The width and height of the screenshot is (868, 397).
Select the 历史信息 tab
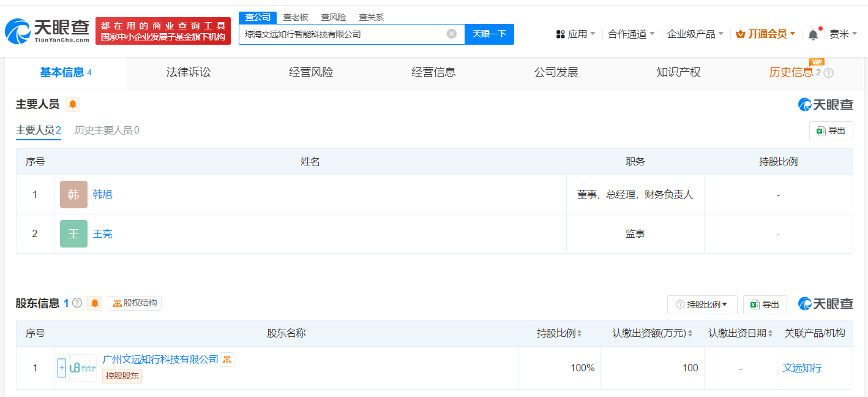pos(796,73)
